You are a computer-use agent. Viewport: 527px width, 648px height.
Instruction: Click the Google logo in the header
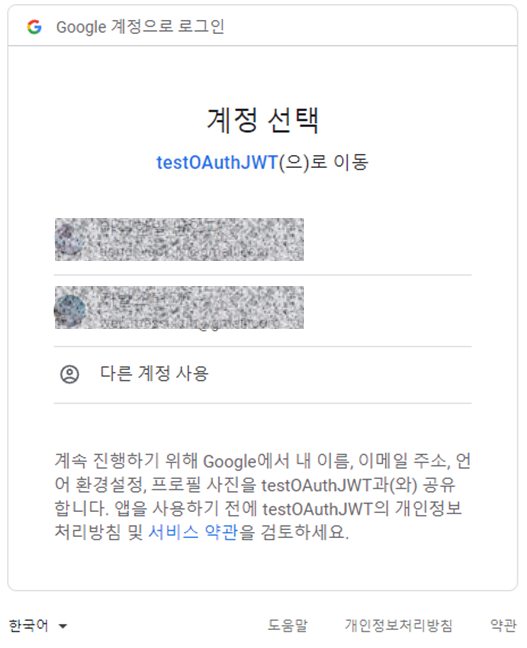(34, 27)
